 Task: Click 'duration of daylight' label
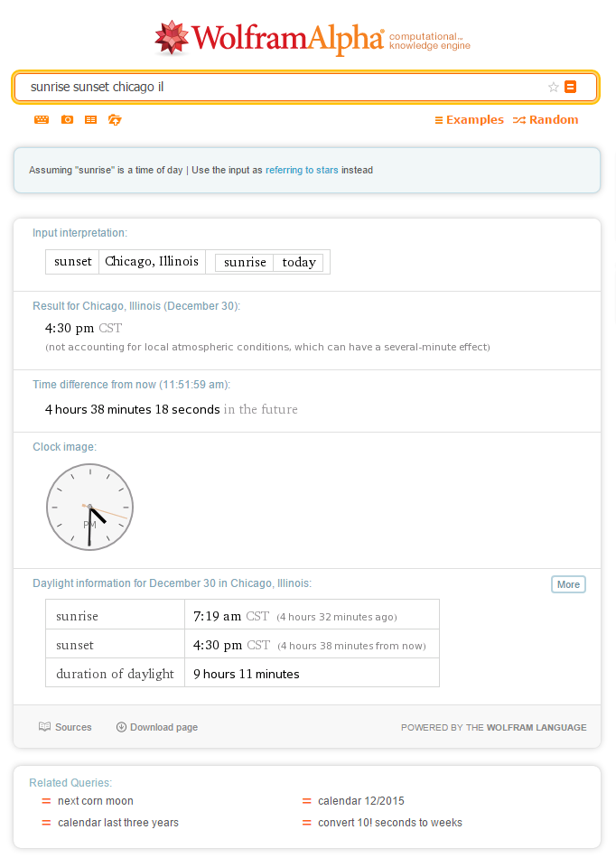click(x=115, y=674)
